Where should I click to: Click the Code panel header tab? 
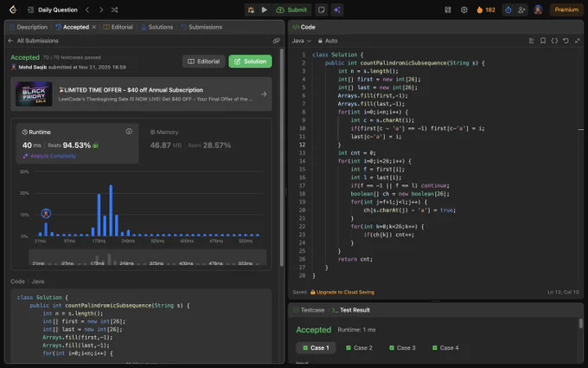[x=304, y=27]
